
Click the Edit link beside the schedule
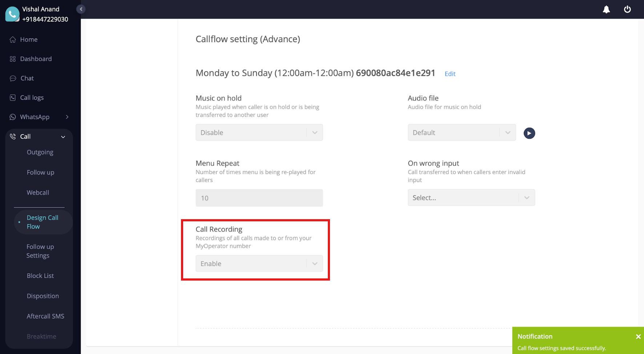(x=450, y=74)
